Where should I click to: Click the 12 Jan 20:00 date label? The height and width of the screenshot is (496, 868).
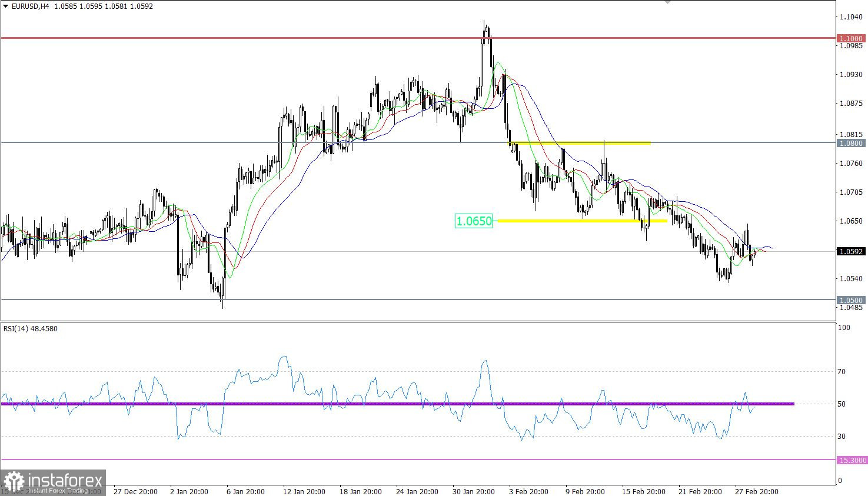click(304, 492)
